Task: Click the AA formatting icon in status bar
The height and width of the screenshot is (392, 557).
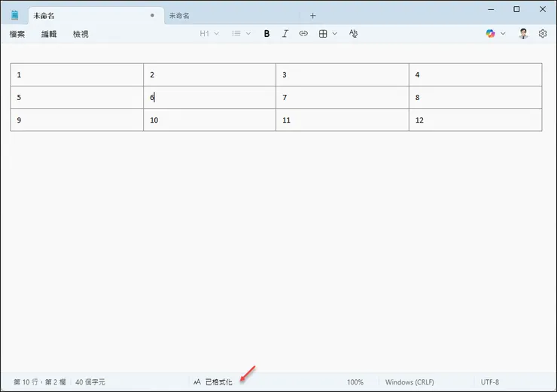Action: tap(197, 382)
